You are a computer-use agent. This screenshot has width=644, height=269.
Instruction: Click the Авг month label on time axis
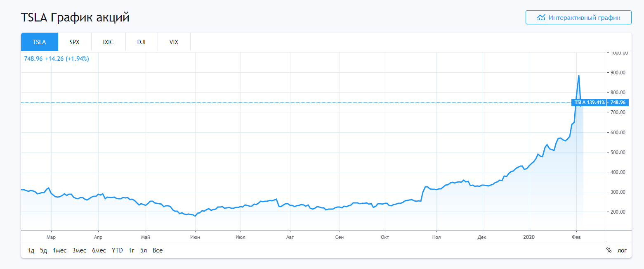pos(290,237)
